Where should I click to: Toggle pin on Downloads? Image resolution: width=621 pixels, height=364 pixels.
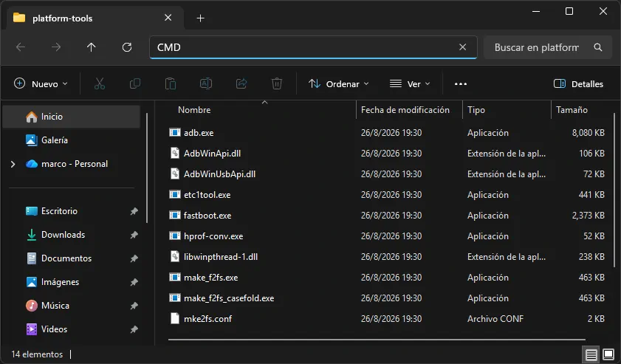[x=134, y=235]
